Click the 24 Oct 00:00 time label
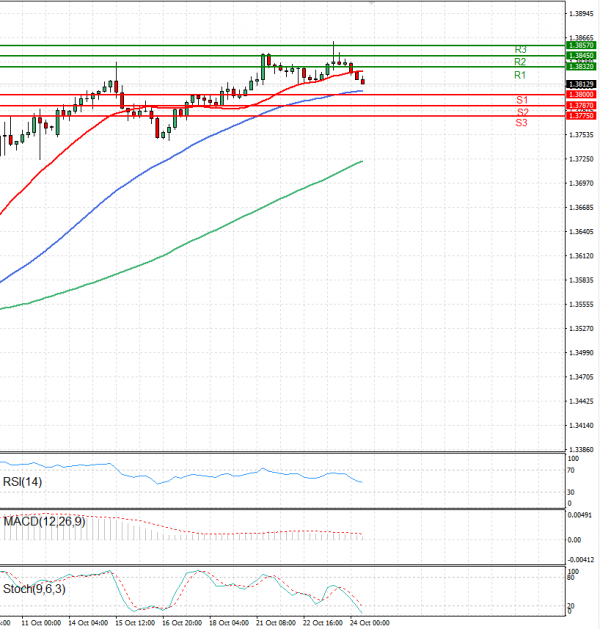600x629 pixels. coord(370,623)
